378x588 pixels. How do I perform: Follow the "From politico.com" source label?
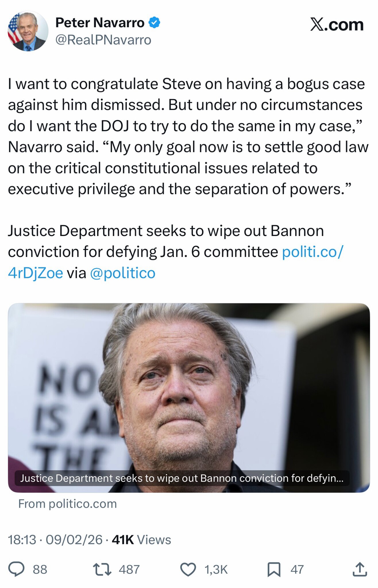pyautogui.click(x=67, y=504)
